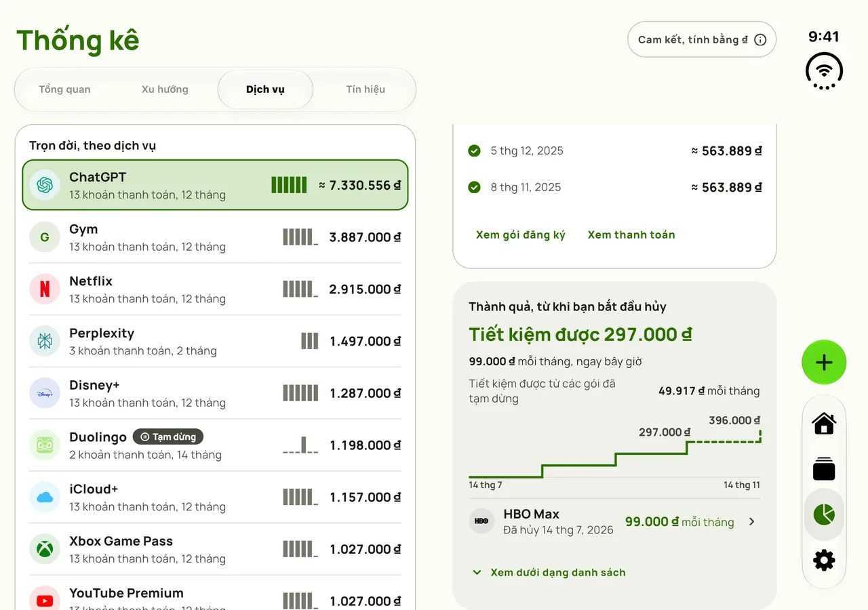Open the subscriptions stack icon in sidebar
The image size is (868, 610).
click(824, 469)
